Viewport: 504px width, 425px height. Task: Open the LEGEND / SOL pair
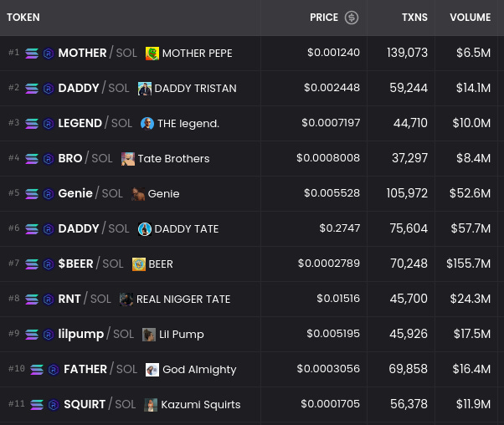click(x=95, y=123)
